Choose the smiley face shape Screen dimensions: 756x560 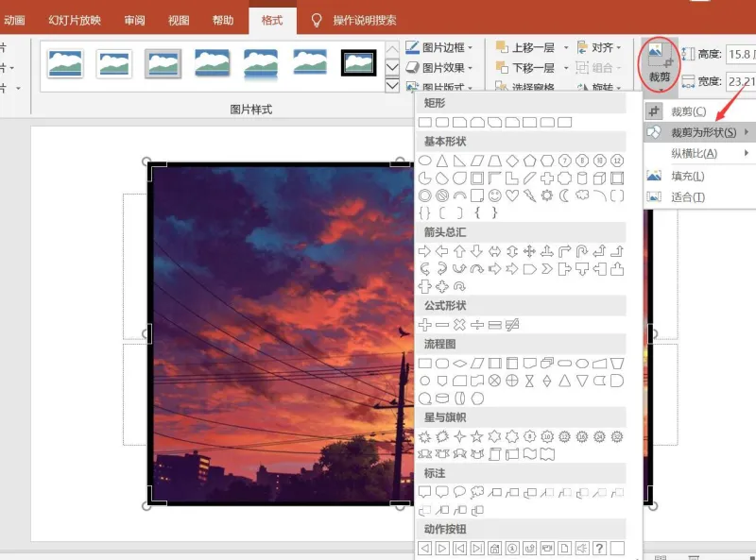(494, 195)
